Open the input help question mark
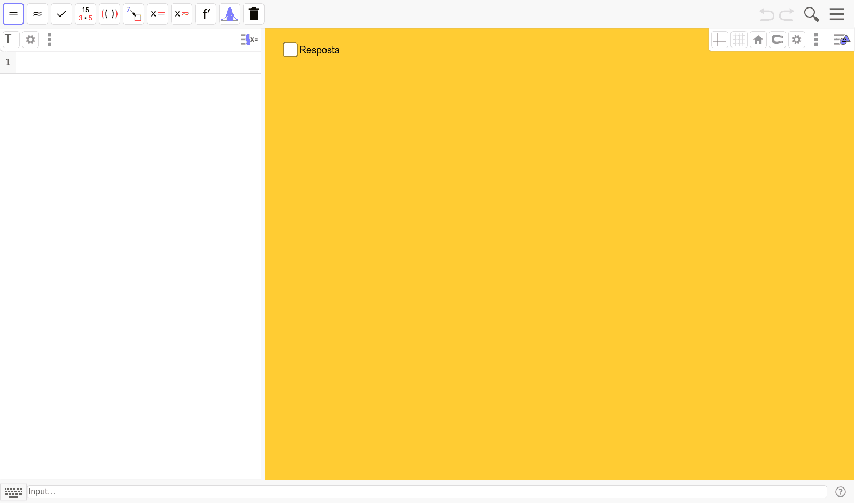This screenshot has width=855, height=504. pyautogui.click(x=841, y=492)
